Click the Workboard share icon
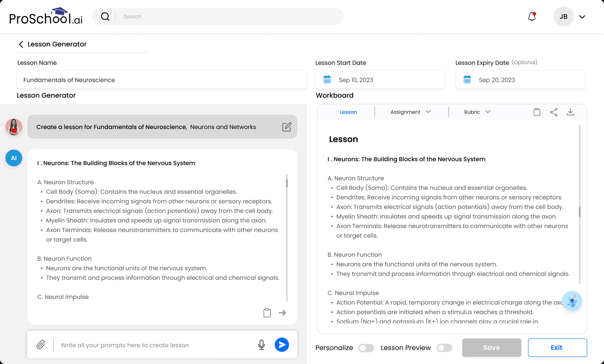Viewport: 604px width, 364px height. click(553, 112)
